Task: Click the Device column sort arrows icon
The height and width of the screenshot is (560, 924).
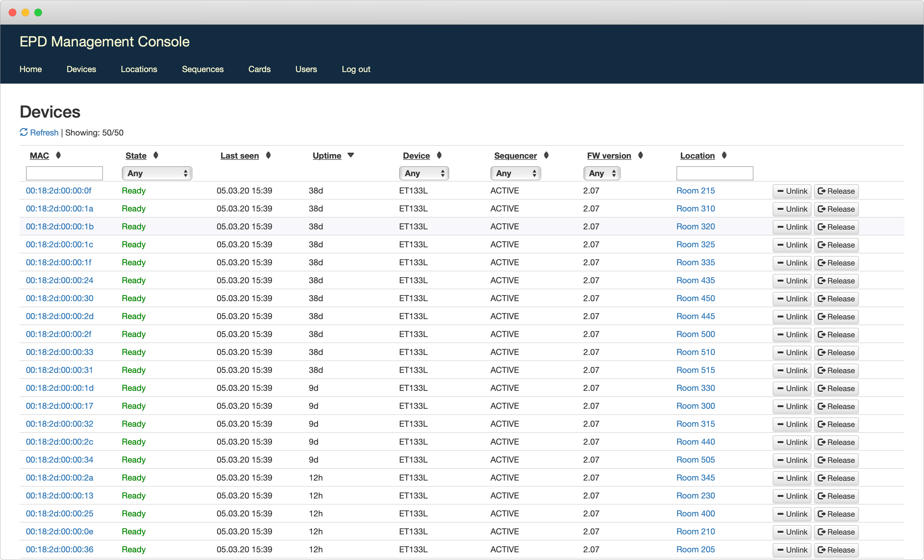Action: (x=439, y=155)
